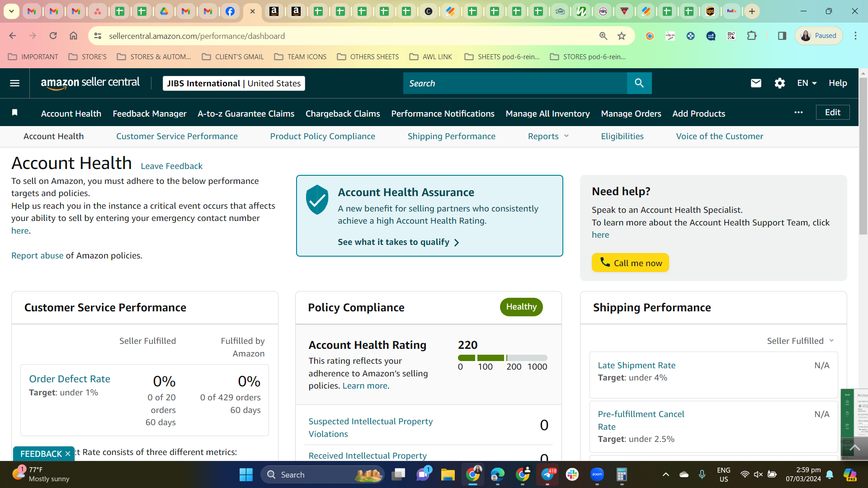Open the mail messages icon

(x=756, y=83)
